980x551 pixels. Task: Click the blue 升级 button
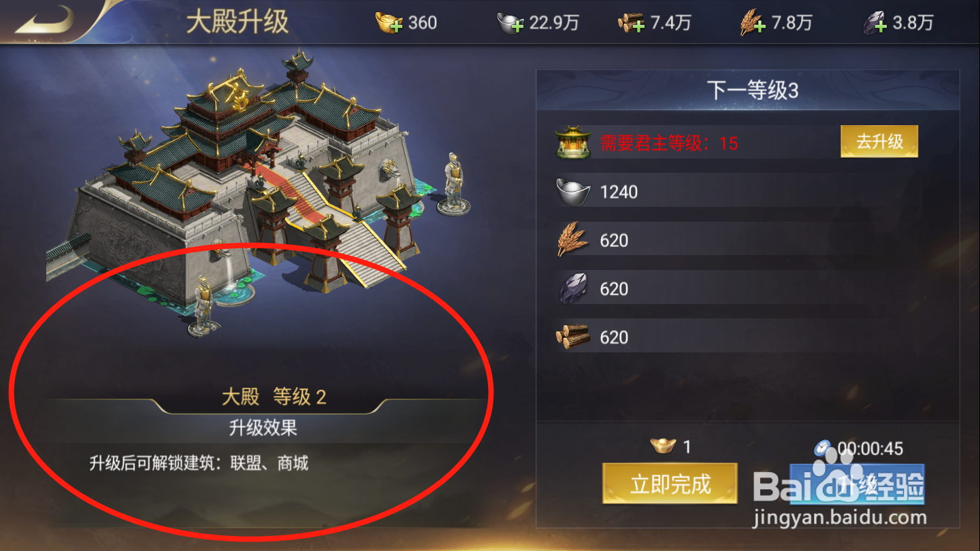tap(857, 484)
